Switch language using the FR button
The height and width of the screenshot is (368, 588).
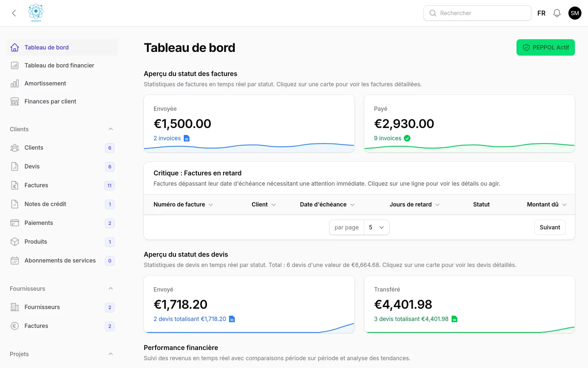coord(541,13)
